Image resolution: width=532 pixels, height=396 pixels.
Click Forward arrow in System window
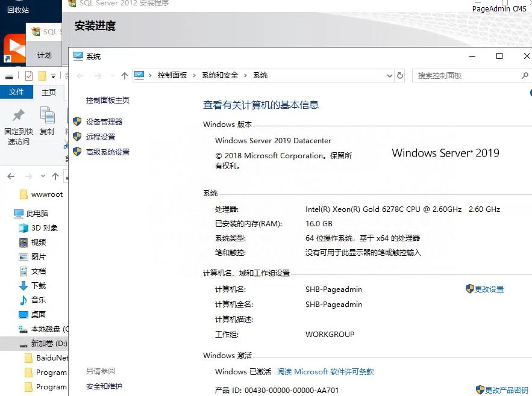point(98,76)
